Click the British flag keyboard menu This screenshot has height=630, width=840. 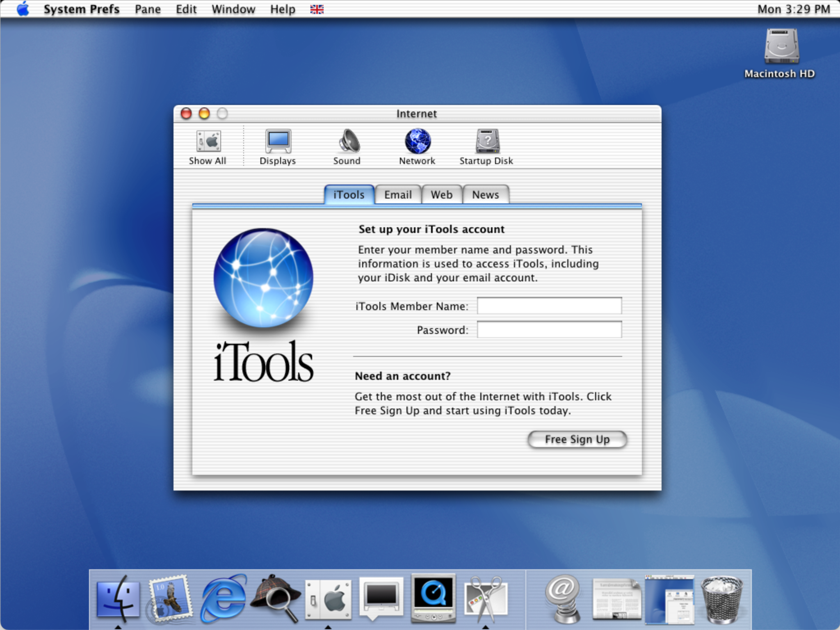(317, 9)
